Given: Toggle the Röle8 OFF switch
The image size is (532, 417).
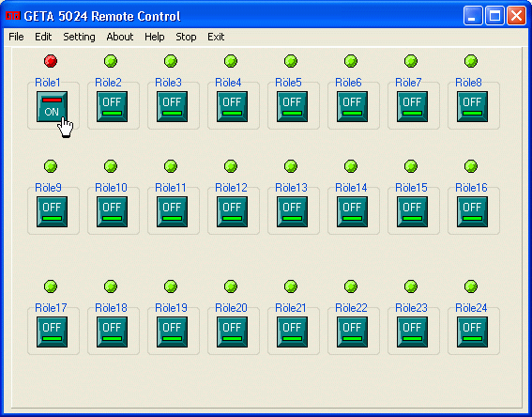Looking at the screenshot, I should (472, 107).
